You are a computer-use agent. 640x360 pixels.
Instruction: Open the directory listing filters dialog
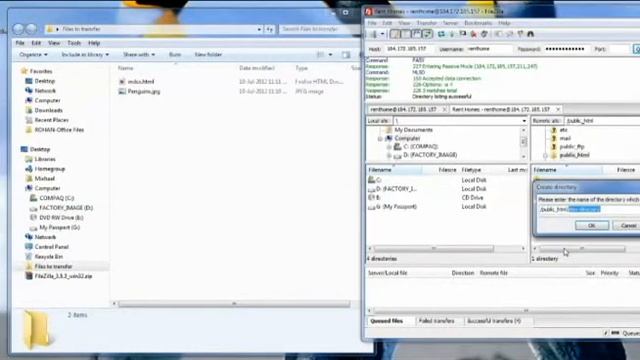pyautogui.click(x=498, y=34)
